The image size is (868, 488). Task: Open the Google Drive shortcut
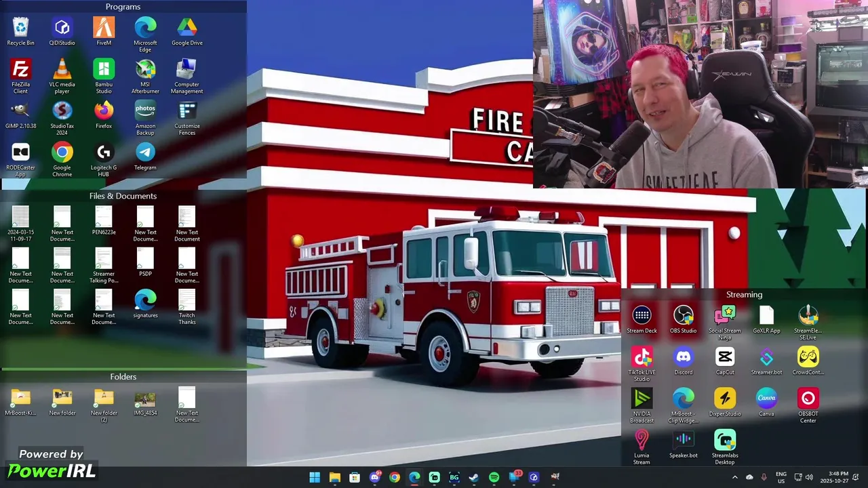point(187,32)
